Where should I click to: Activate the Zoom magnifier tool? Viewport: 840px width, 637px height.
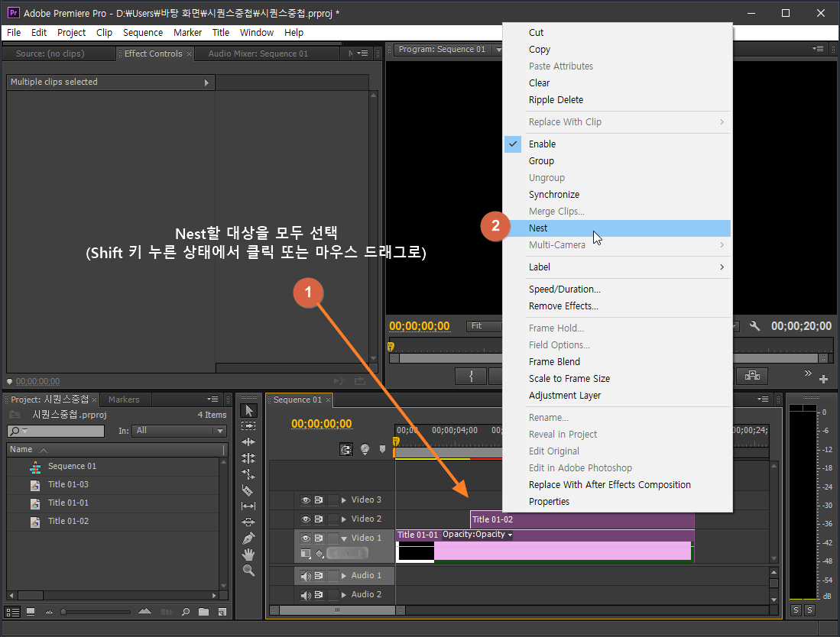(248, 571)
